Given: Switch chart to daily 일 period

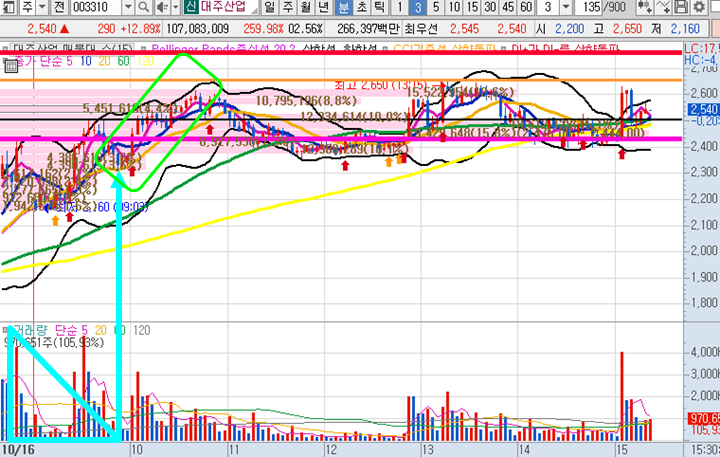Looking at the screenshot, I should click(270, 7).
